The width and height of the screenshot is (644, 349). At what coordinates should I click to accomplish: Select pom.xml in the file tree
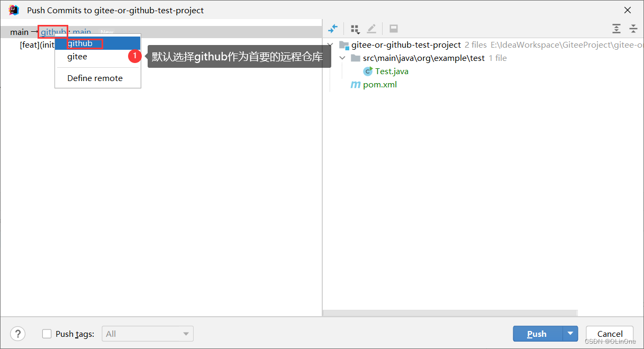pos(380,85)
